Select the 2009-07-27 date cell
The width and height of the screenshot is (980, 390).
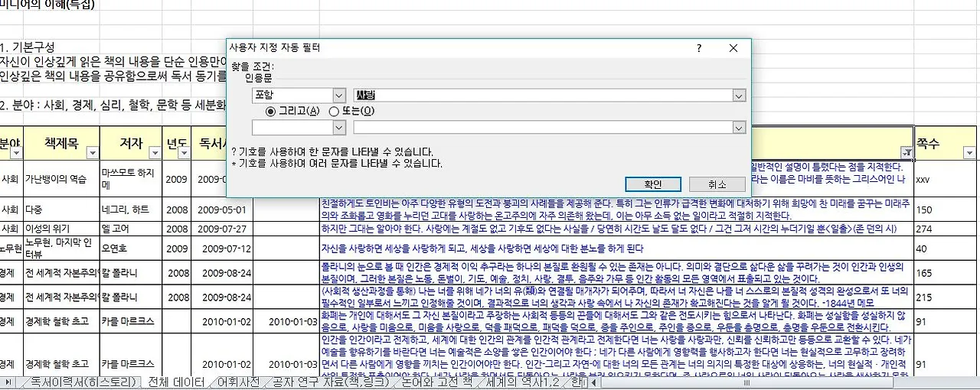222,229
